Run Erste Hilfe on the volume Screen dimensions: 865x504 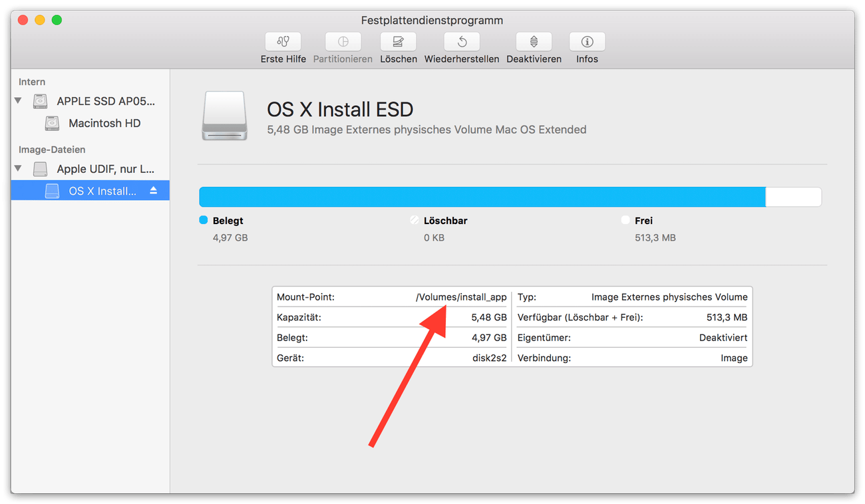click(x=283, y=42)
